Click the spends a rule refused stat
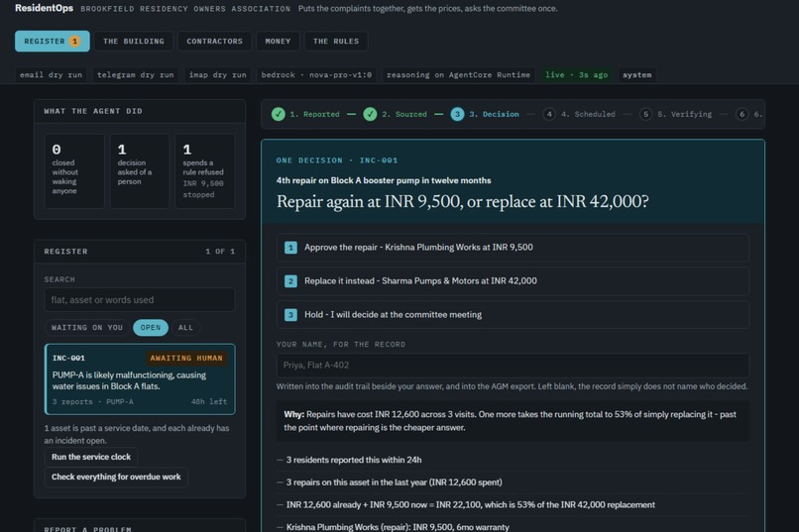 coord(205,171)
